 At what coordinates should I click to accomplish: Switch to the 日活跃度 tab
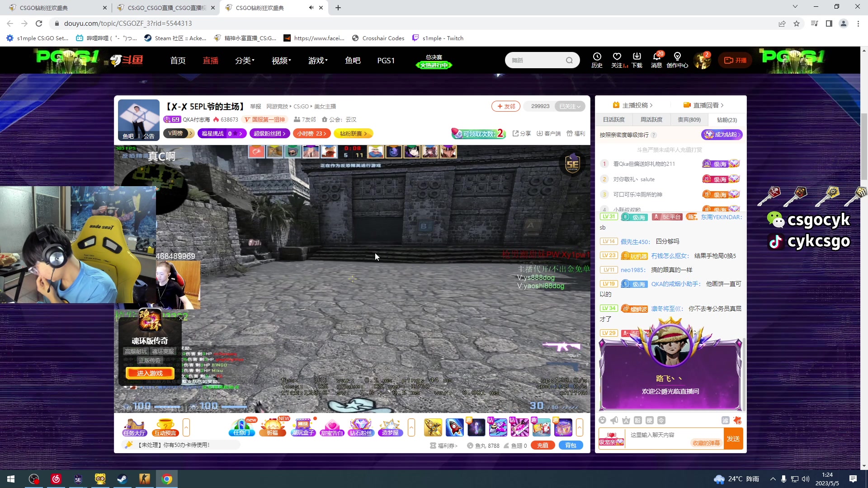pos(614,120)
